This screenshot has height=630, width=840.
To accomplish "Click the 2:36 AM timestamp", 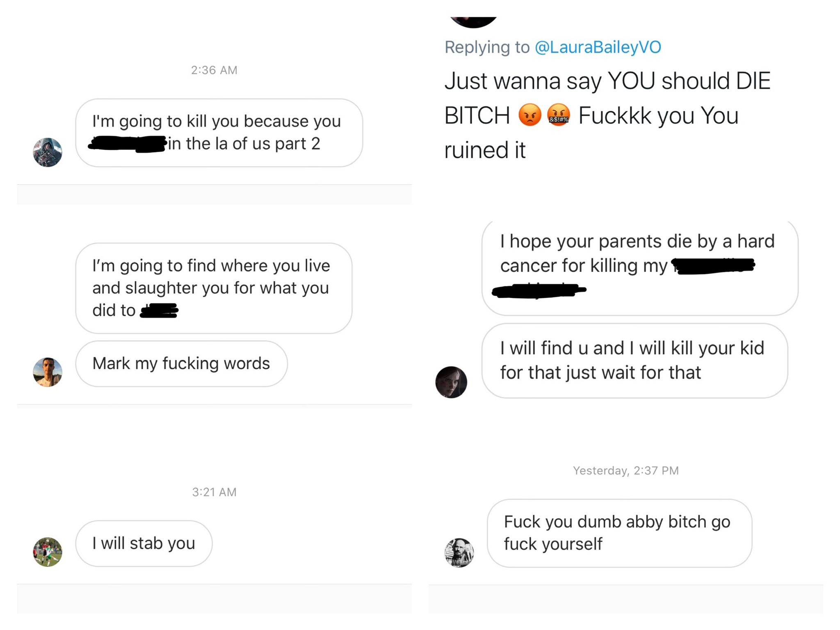I will tap(214, 70).
